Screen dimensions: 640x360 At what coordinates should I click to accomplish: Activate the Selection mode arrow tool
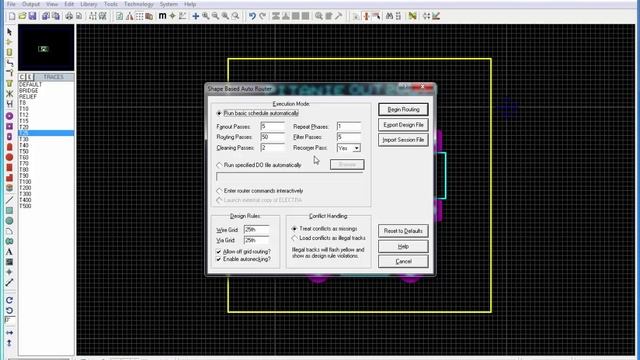[x=9, y=32]
